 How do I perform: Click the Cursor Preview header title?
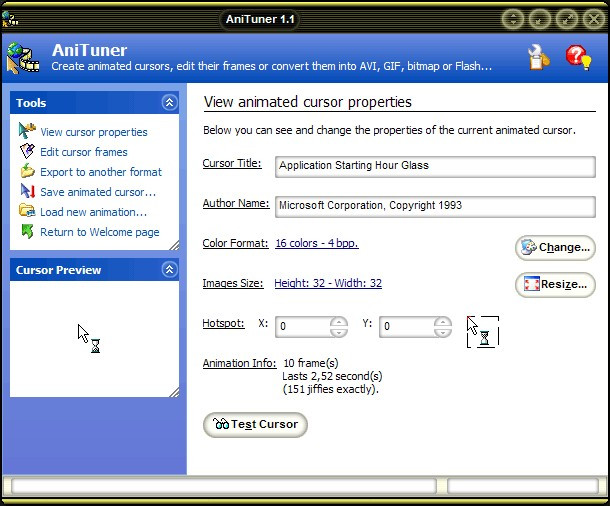tap(58, 270)
